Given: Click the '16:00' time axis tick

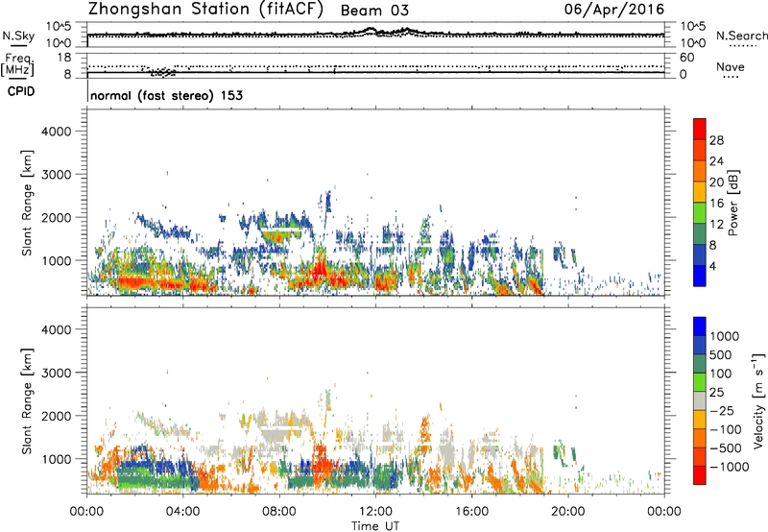Looking at the screenshot, I should 471,512.
